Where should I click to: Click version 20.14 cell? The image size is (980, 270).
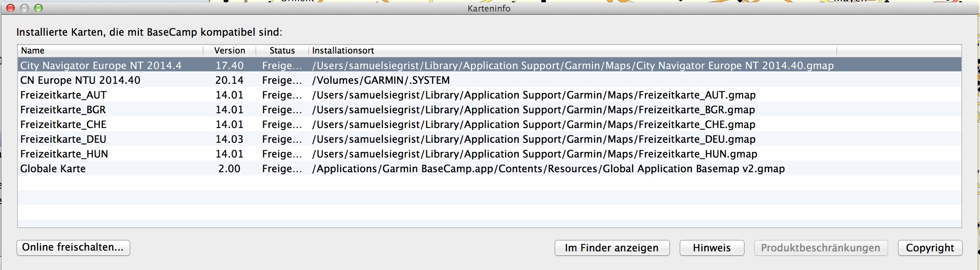coord(229,80)
